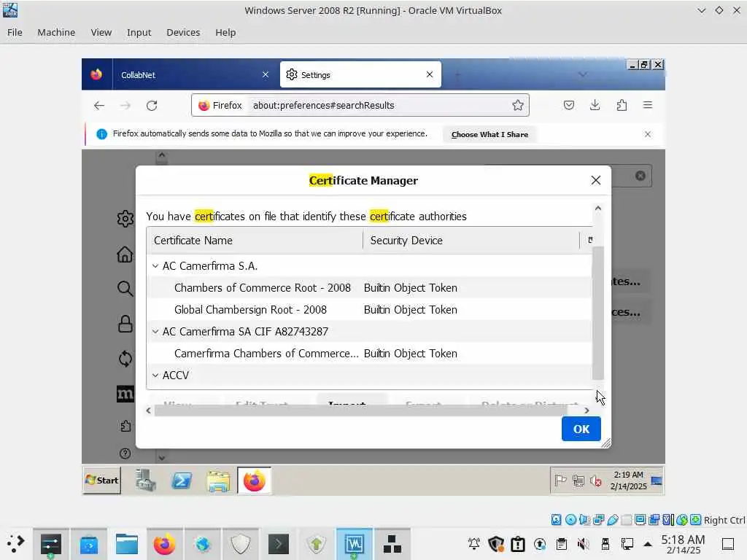
Task: Reload the current Firefox page
Action: click(x=152, y=105)
